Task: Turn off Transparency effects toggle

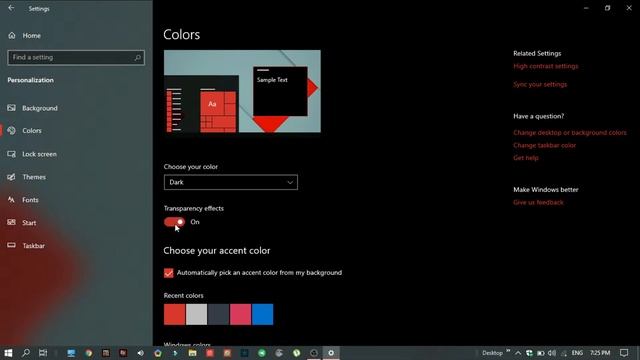Action: pos(175,222)
